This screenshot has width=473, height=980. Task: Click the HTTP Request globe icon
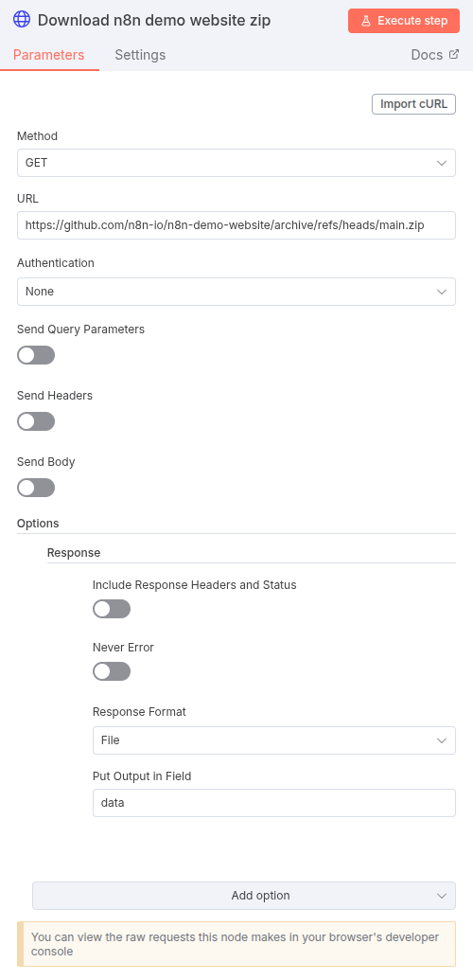[x=22, y=20]
